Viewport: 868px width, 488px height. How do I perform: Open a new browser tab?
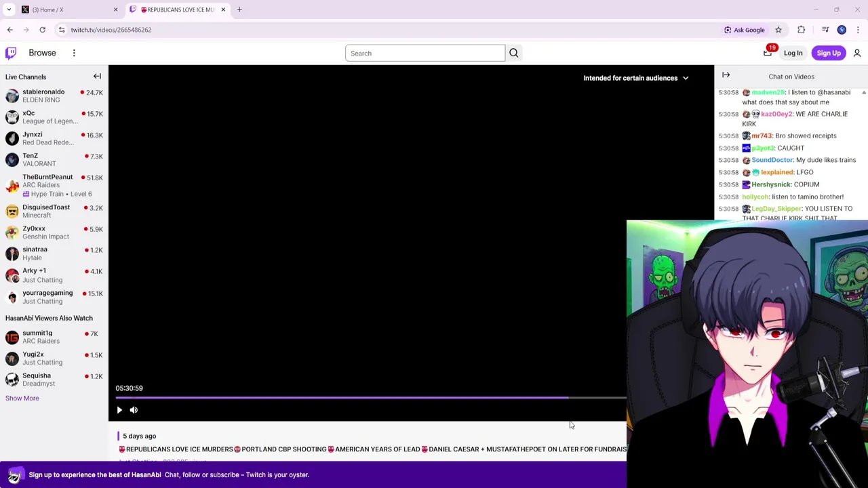click(239, 9)
